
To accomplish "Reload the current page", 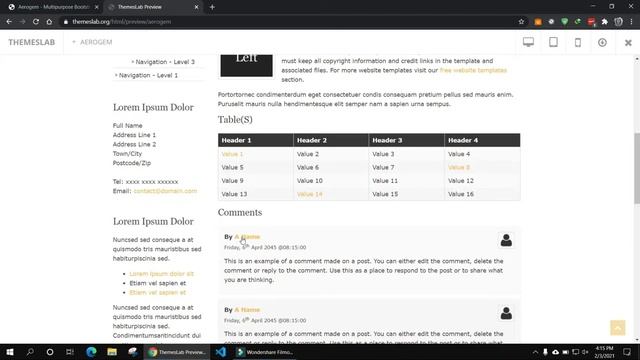I will 36,22.
